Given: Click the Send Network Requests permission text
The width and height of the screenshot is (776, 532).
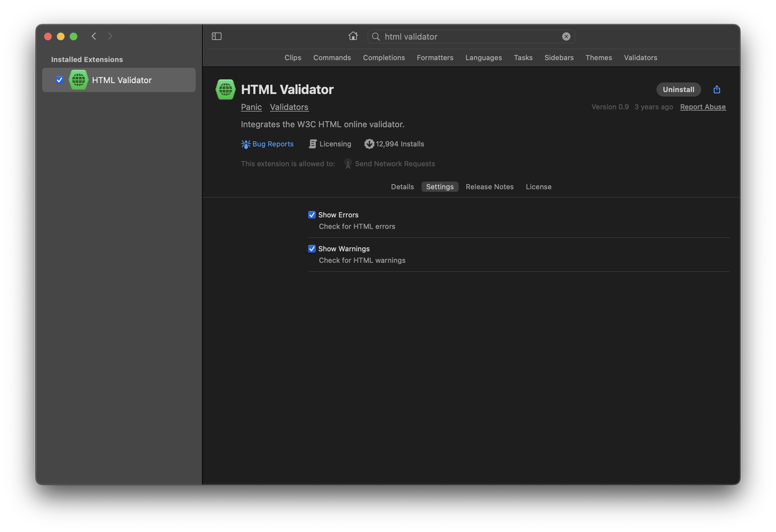Looking at the screenshot, I should 395,164.
